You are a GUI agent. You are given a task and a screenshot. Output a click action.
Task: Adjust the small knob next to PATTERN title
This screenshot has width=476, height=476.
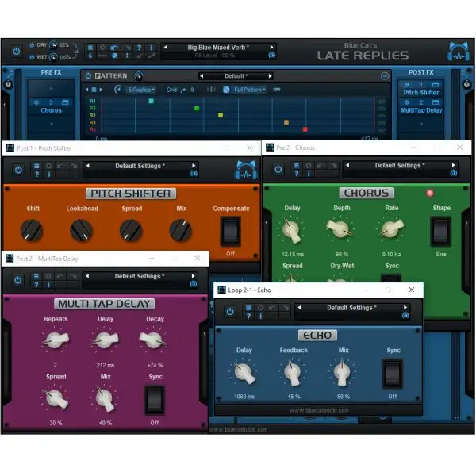point(138,76)
